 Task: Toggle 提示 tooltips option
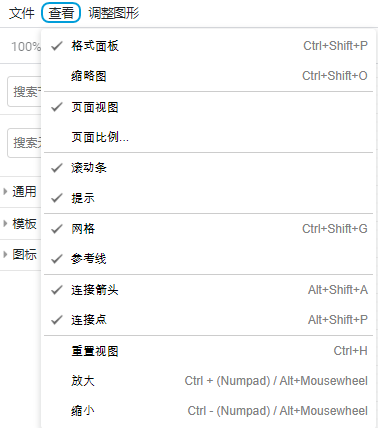pyautogui.click(x=208, y=198)
